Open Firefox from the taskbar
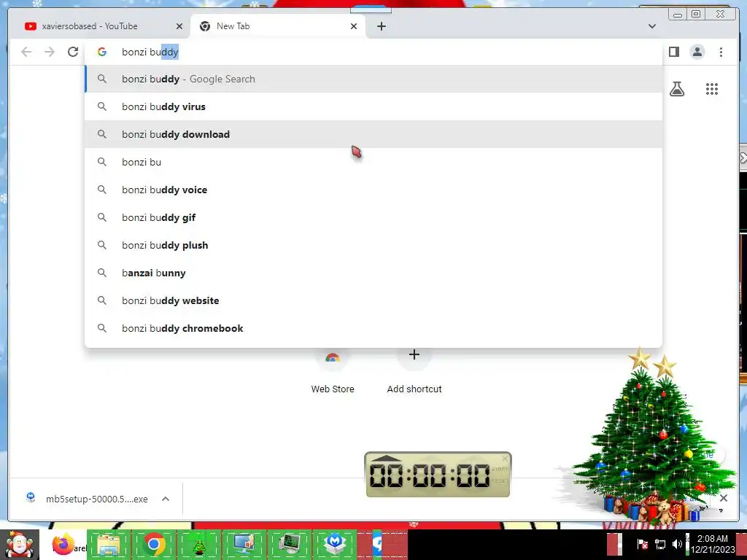This screenshot has width=747, height=560. click(63, 544)
